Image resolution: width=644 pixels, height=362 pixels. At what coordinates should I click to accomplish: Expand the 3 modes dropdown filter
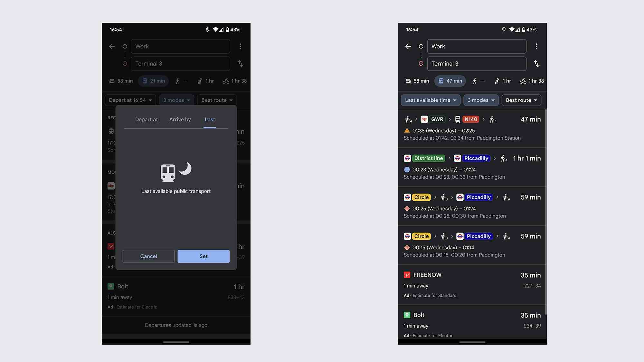[480, 100]
